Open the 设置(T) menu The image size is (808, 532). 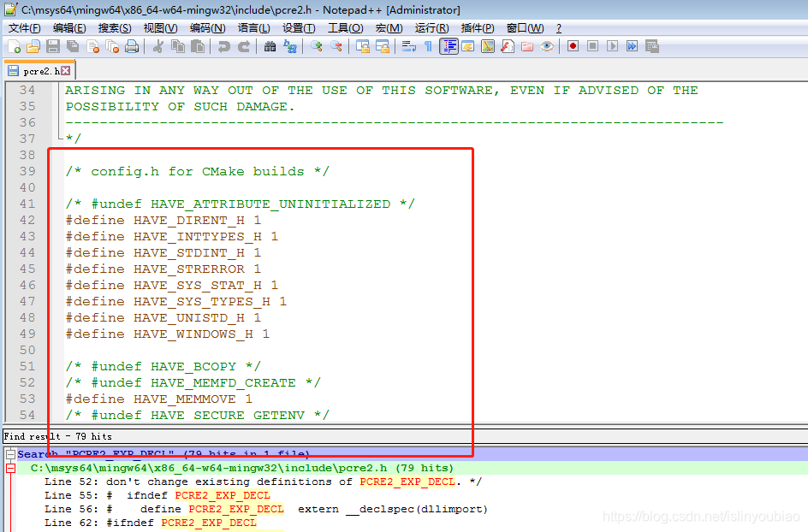299,28
